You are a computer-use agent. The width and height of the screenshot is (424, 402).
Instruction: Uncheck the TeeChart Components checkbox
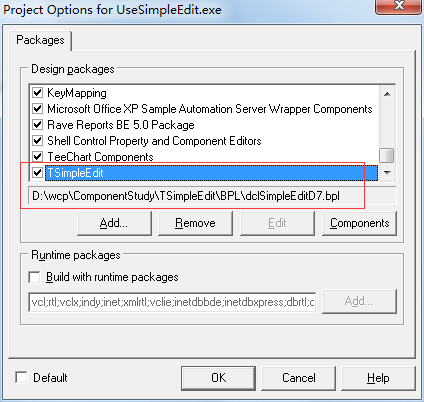click(38, 156)
